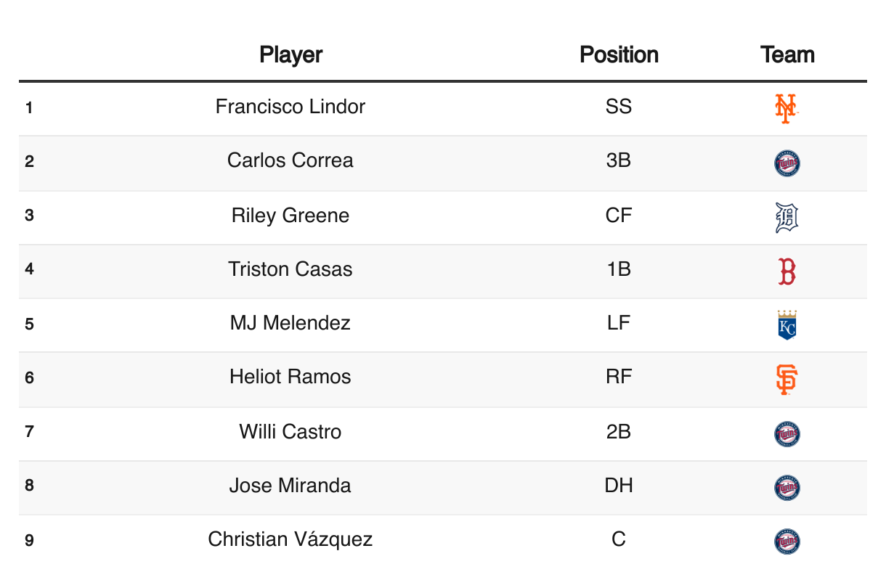Viewport: 886px width, 588px height.
Task: Select the Detroit Tigers logo in row 3
Action: tap(787, 217)
